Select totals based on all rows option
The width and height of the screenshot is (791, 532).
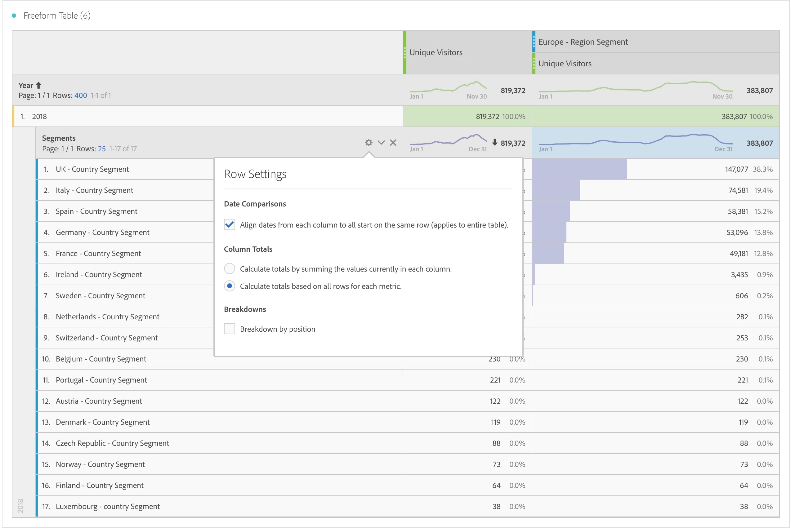(x=230, y=286)
